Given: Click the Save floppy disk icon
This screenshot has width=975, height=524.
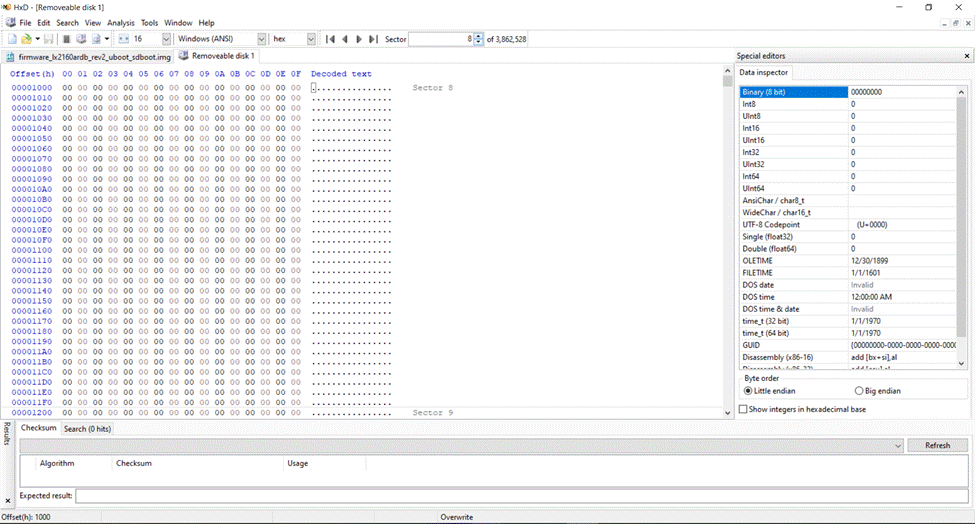Looking at the screenshot, I should click(49, 39).
